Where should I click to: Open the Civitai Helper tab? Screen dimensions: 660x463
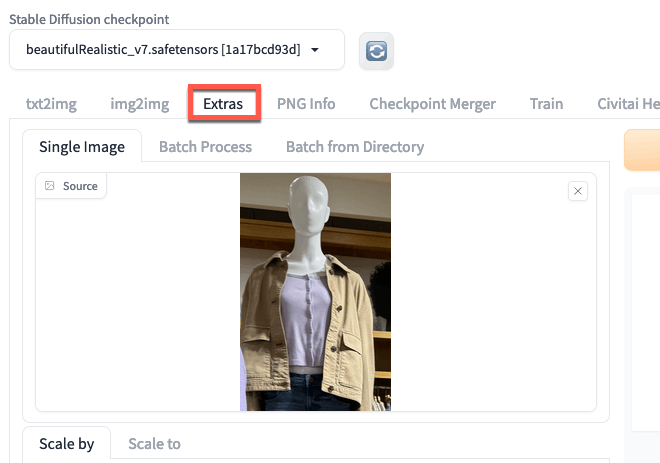pos(628,104)
